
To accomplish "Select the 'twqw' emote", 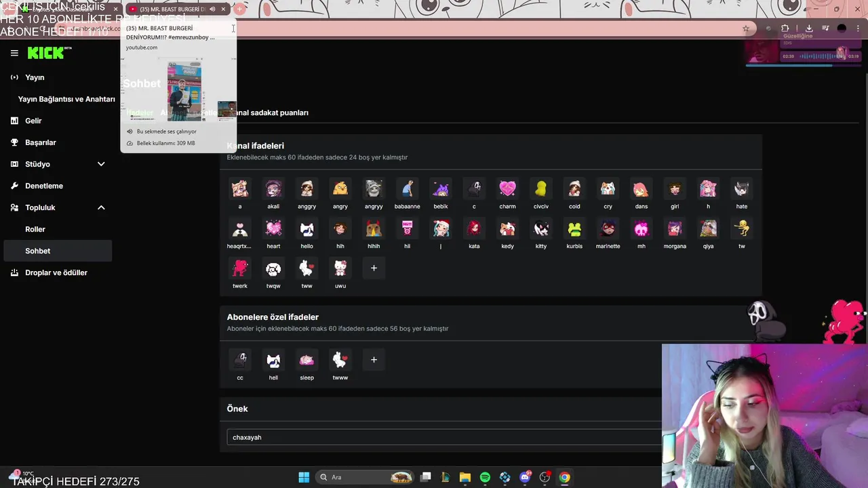I will coord(273,268).
